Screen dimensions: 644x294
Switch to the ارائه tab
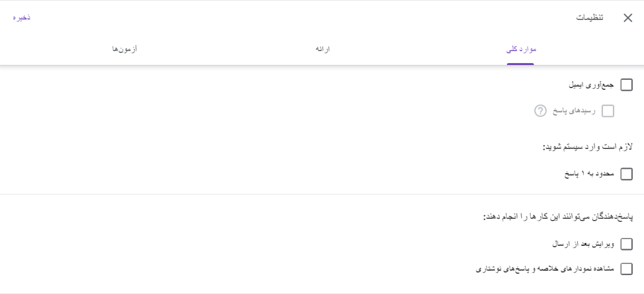click(323, 49)
